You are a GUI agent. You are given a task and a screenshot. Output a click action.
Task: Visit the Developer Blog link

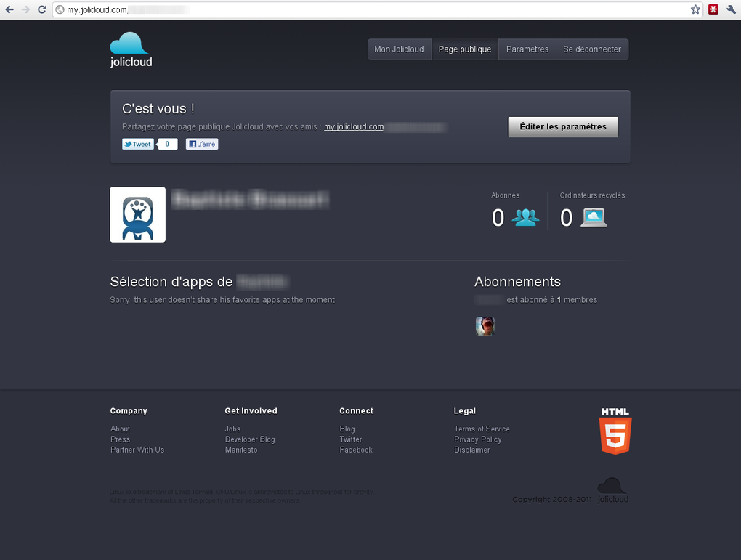[x=249, y=439]
